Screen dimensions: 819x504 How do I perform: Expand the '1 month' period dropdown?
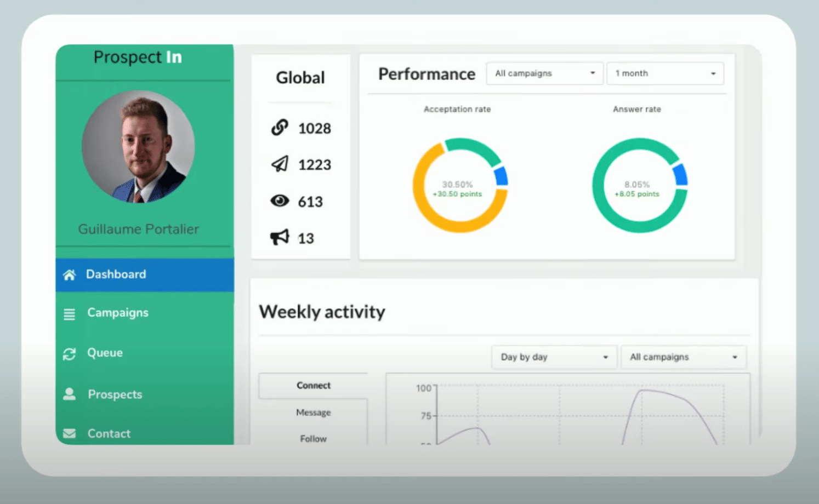click(x=665, y=73)
